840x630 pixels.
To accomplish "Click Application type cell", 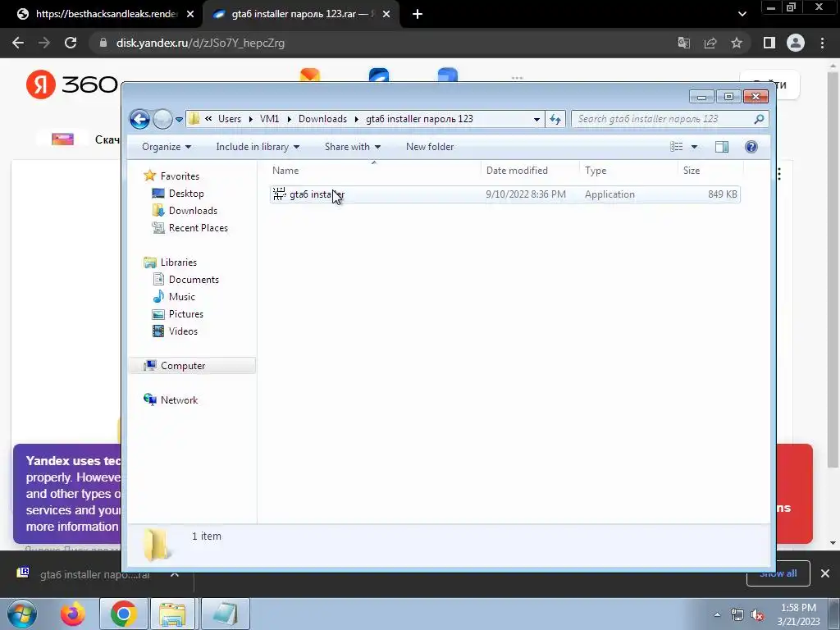I will (x=609, y=194).
